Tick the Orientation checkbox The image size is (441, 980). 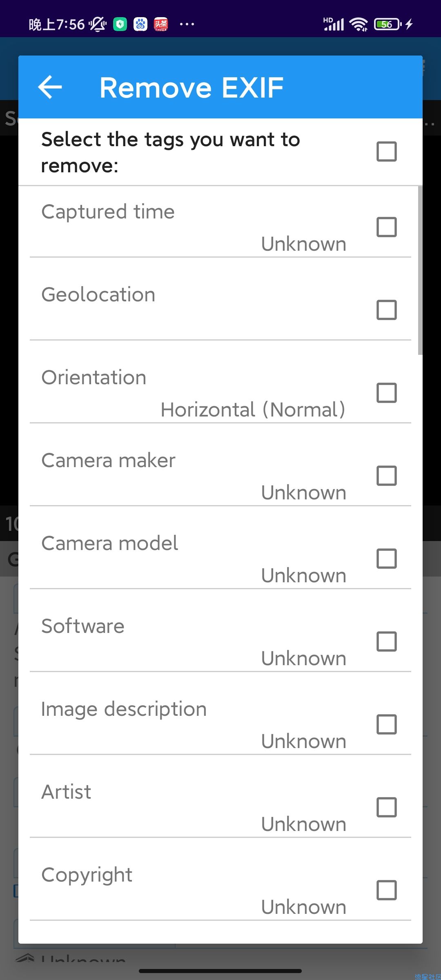click(387, 393)
